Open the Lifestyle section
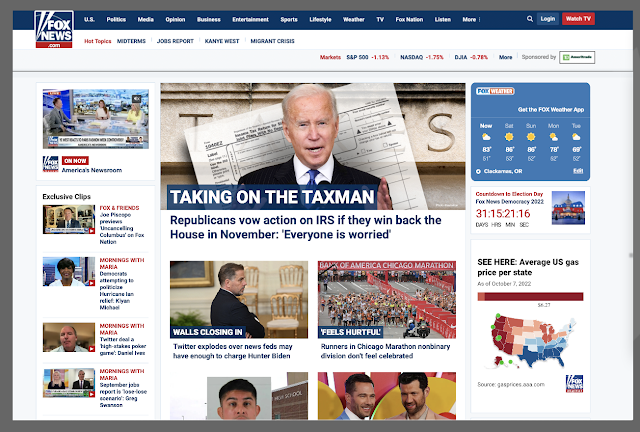This screenshot has height=432, width=640. pyautogui.click(x=320, y=19)
